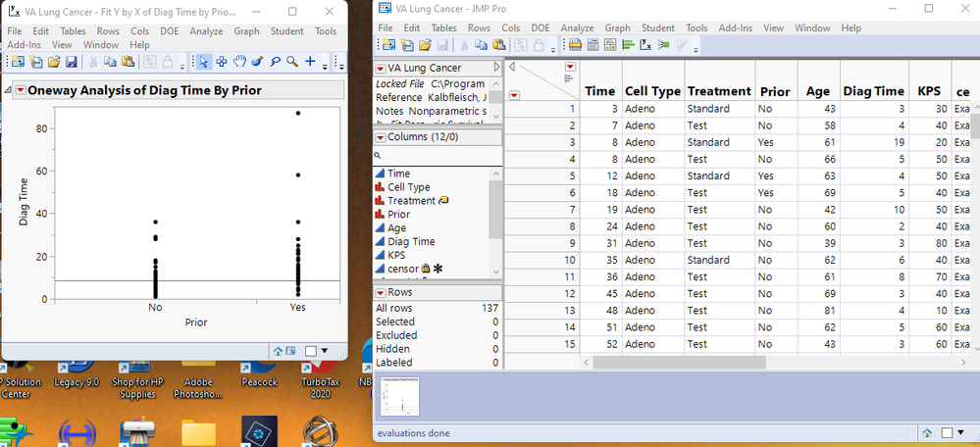Select Cell Type column header
Viewport: 980px width, 447px height.
point(652,91)
